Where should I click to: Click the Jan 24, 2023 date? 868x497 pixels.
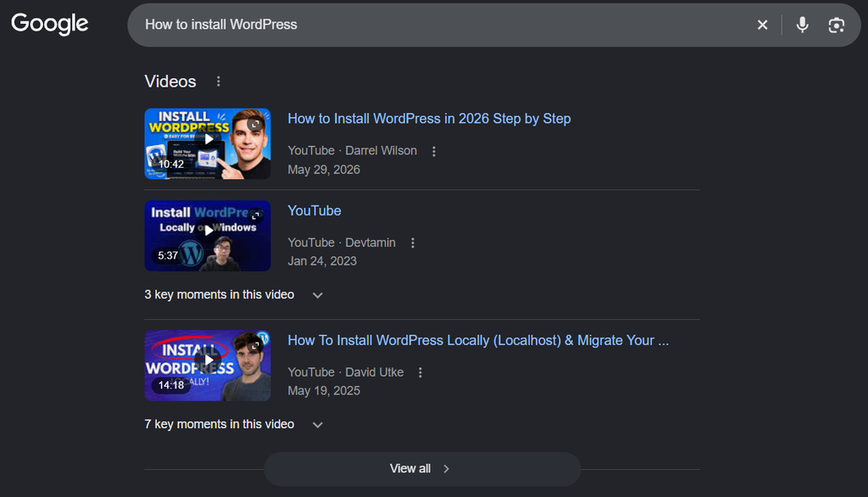tap(322, 261)
